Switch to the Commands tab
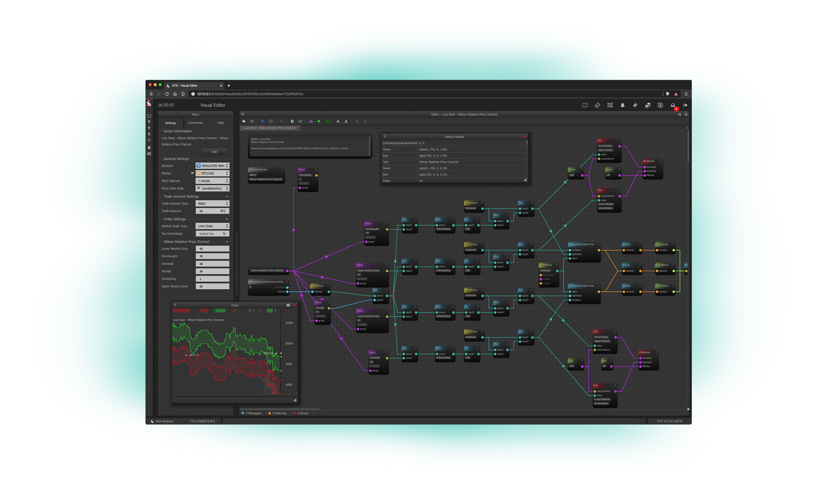830x504 pixels. coord(195,123)
